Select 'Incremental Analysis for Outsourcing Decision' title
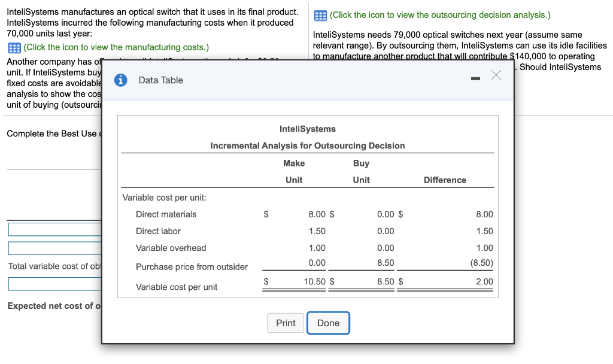Viewport: 613px width, 364px height. pyautogui.click(x=308, y=146)
